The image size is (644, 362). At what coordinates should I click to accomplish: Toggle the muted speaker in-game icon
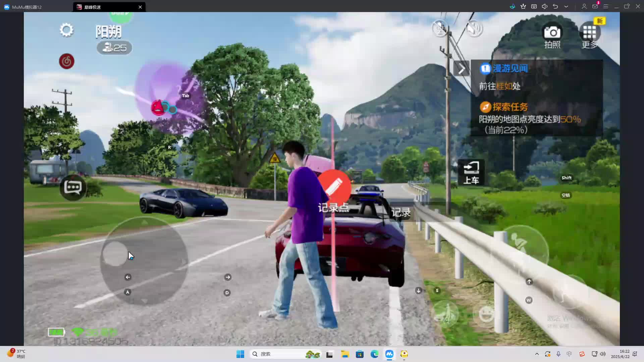click(474, 28)
